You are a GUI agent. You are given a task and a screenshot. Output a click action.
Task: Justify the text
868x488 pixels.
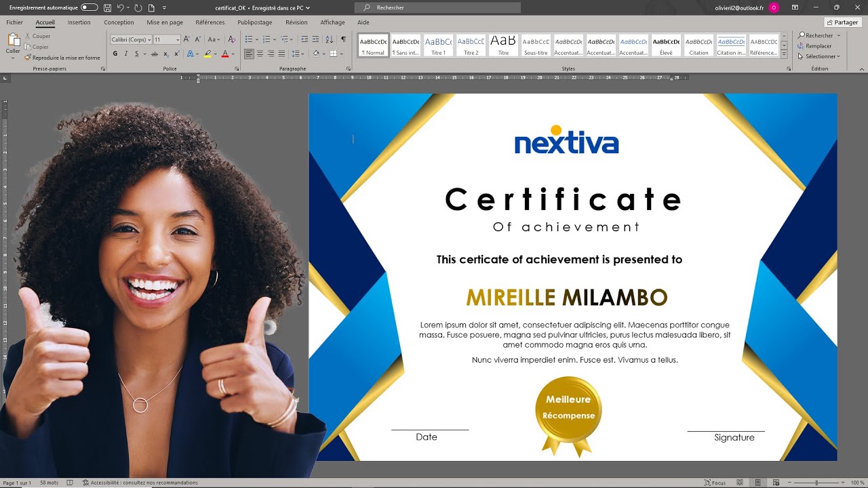tap(281, 54)
